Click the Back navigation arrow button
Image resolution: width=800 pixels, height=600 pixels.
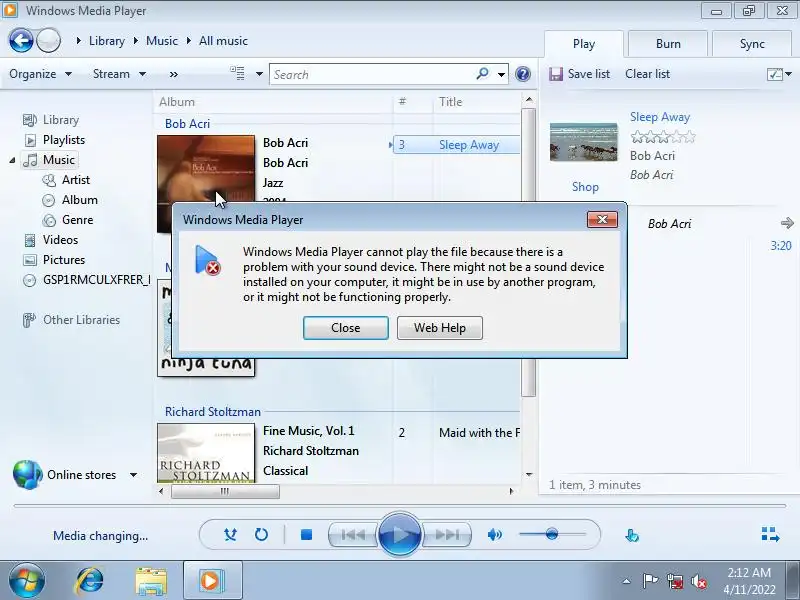click(x=21, y=40)
